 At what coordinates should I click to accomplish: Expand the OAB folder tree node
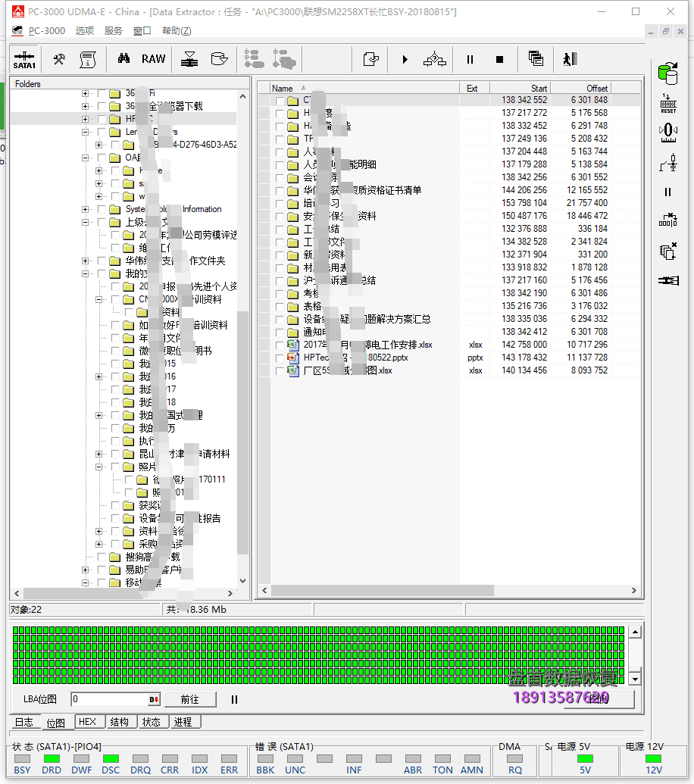(85, 158)
